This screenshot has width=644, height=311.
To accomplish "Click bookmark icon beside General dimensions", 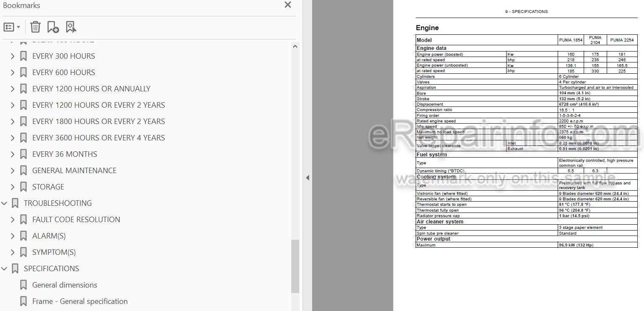I will 23,285.
